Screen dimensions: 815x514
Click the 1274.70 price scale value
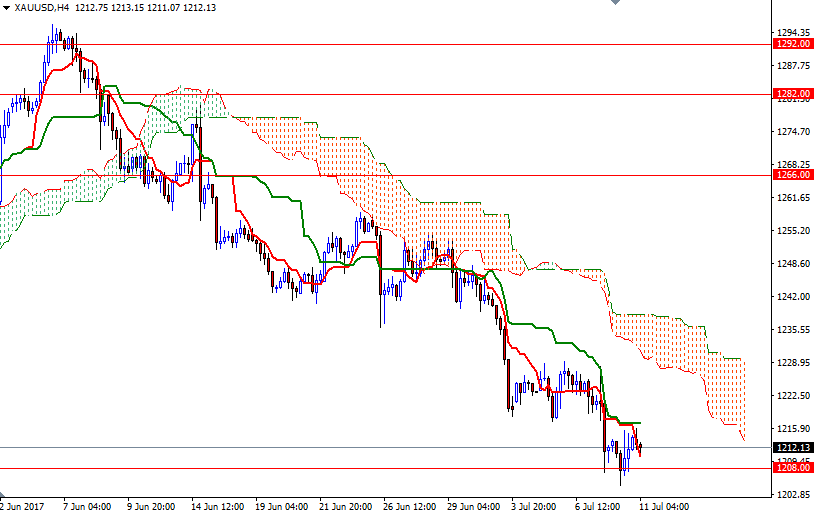pos(793,132)
